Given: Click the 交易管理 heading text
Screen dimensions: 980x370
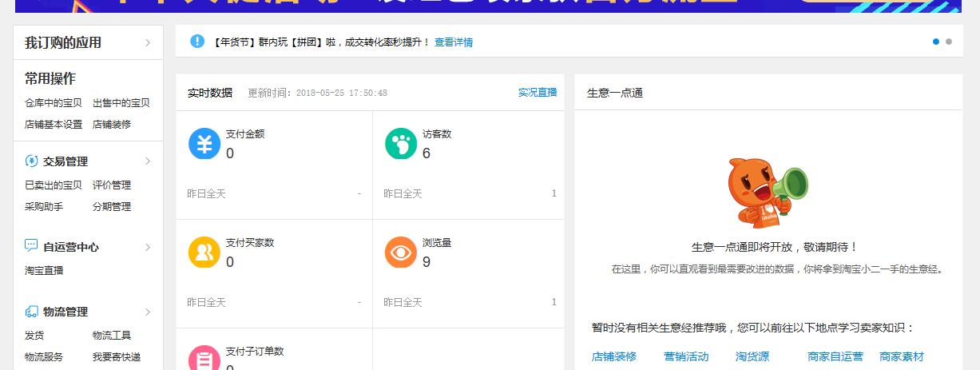Looking at the screenshot, I should (x=65, y=161).
